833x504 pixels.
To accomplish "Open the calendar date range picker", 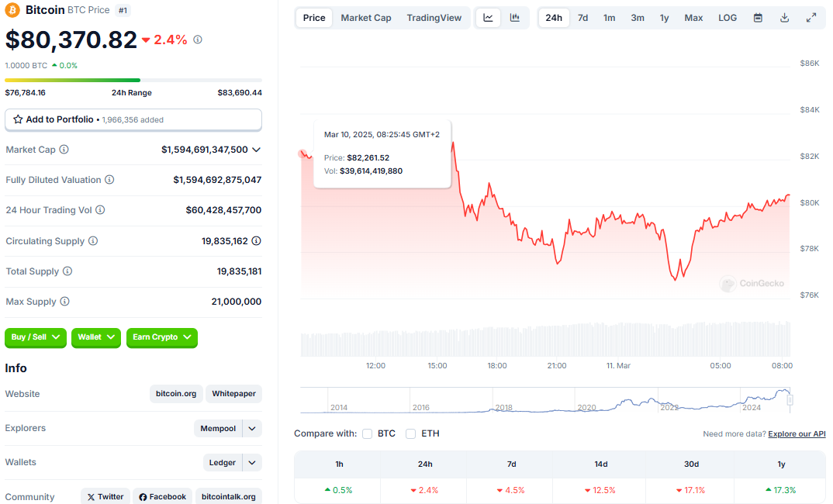I will (x=758, y=18).
